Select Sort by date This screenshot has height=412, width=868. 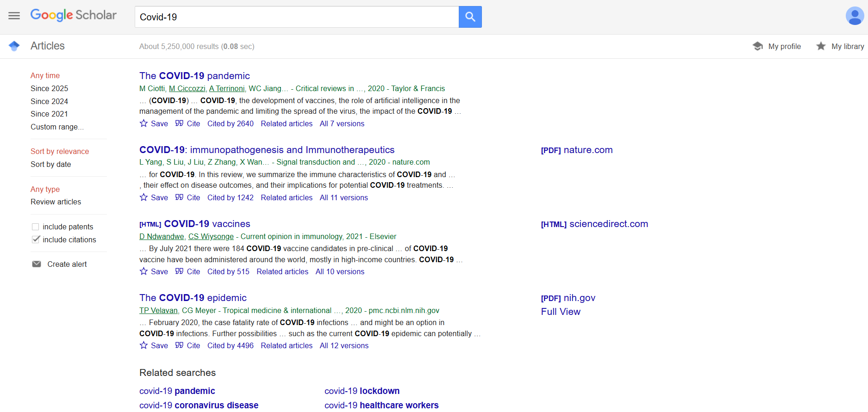coord(51,164)
